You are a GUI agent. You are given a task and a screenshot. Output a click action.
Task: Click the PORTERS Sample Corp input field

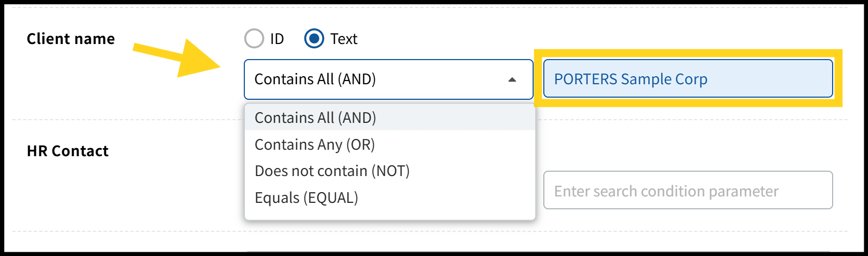[x=761, y=79]
